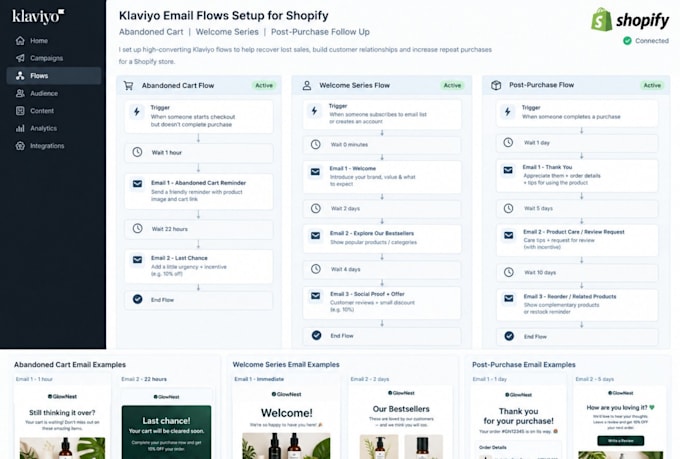
Task: Click the clock icon beside Wait 4 days
Action: [316, 269]
